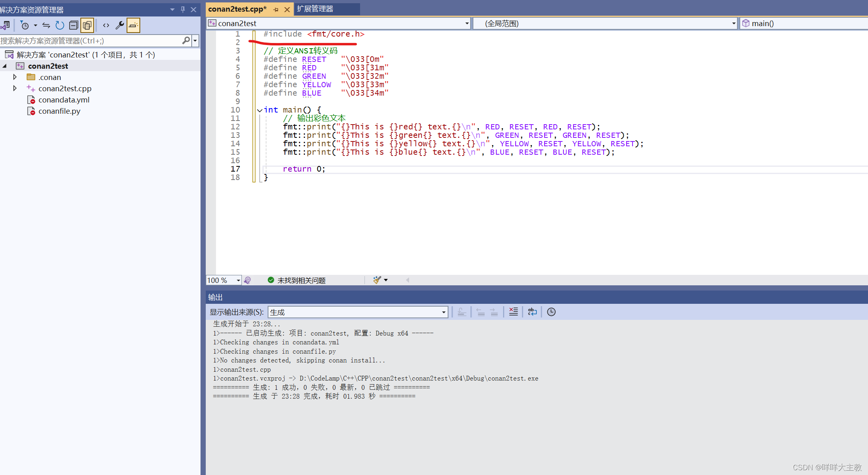Switch between solution and folder views

5,25
